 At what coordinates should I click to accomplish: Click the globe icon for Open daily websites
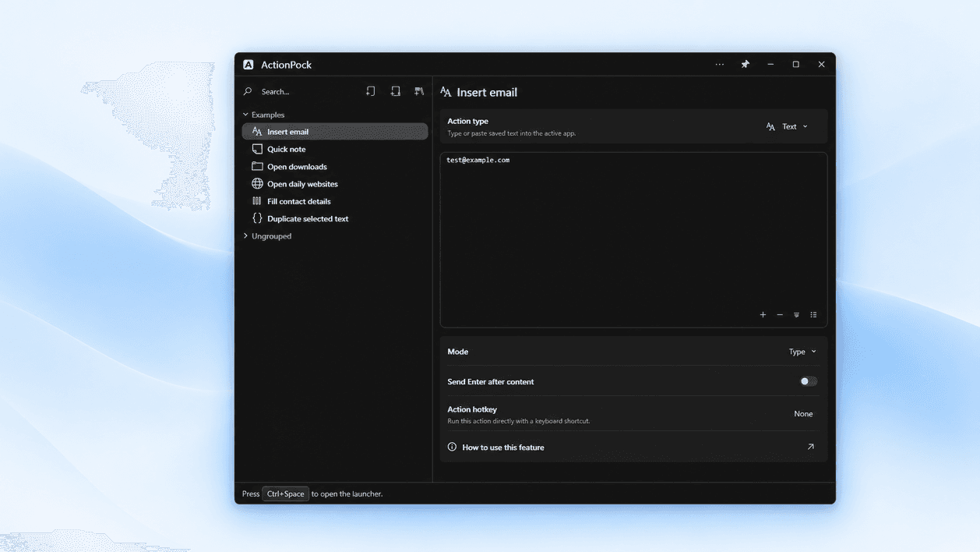(257, 184)
